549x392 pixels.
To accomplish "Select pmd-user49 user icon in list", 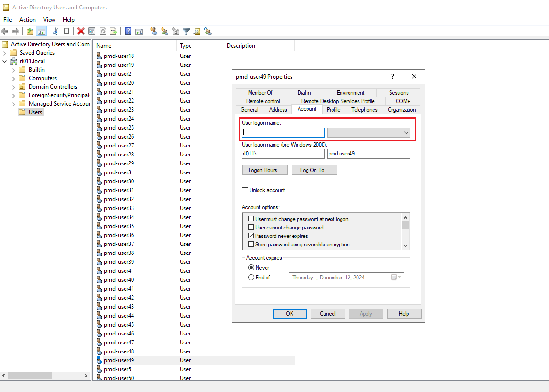I will 100,360.
